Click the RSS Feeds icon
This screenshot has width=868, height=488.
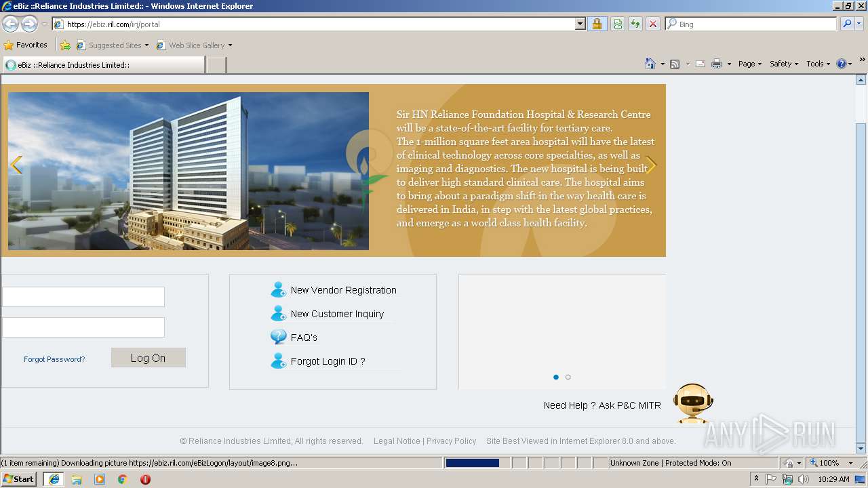coord(675,64)
